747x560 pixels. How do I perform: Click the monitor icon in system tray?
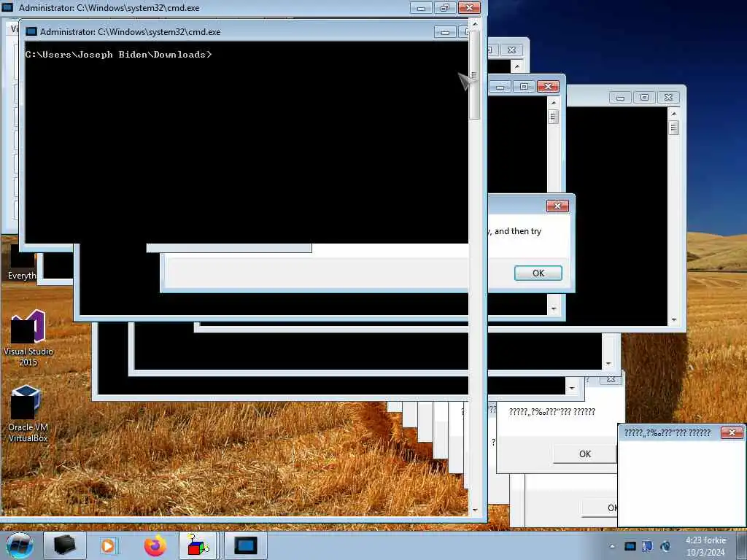pos(630,546)
